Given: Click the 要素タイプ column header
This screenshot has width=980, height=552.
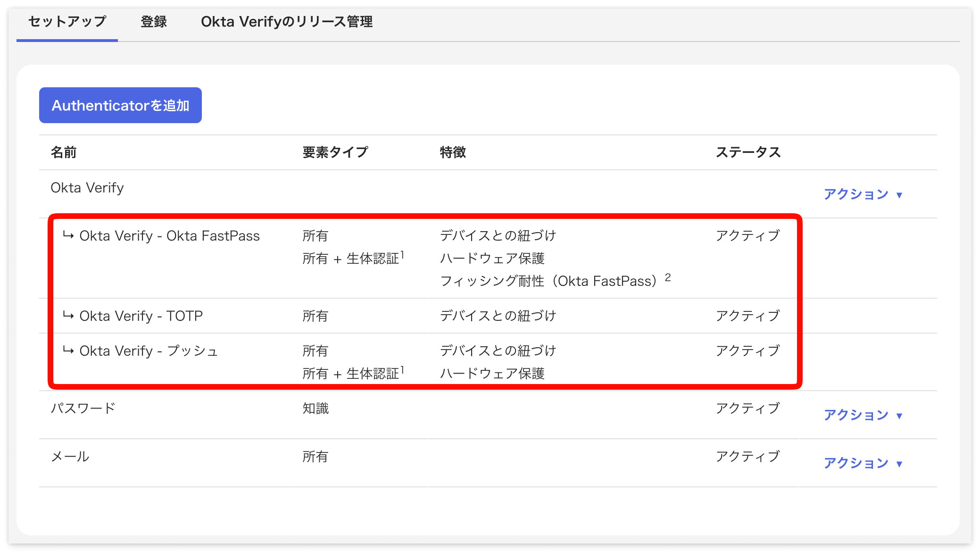Looking at the screenshot, I should coord(335,152).
